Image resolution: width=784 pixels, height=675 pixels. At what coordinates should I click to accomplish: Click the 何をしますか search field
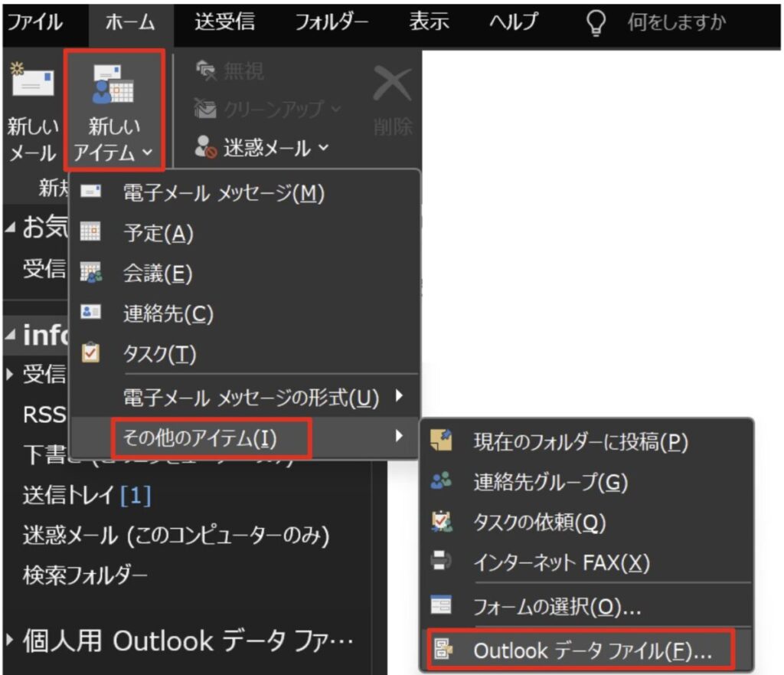tap(675, 22)
